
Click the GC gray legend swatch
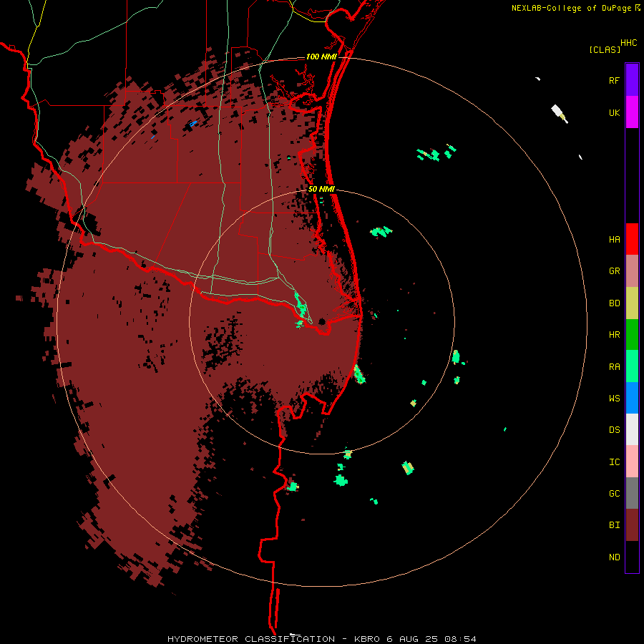(632, 493)
